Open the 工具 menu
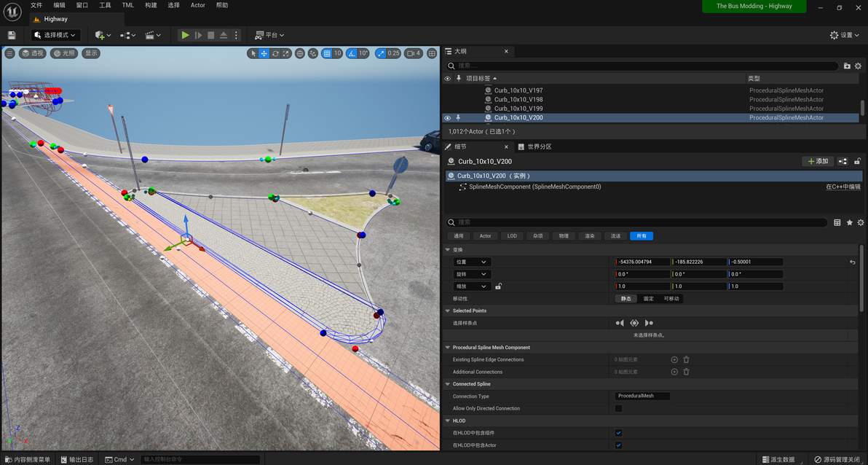 point(105,5)
